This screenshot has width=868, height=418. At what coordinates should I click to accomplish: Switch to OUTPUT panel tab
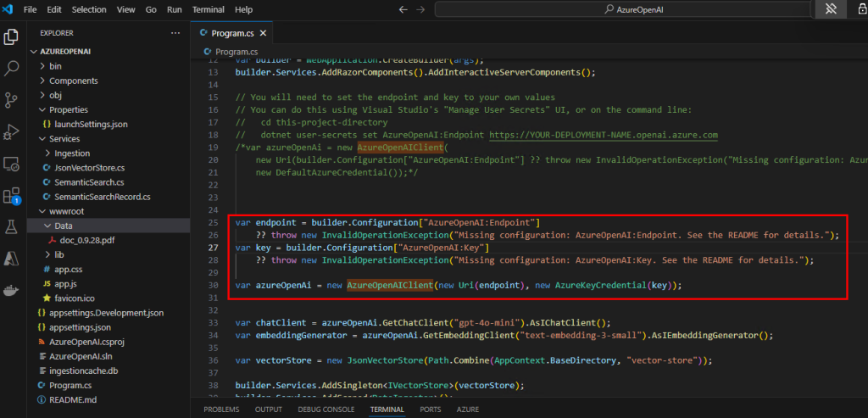pyautogui.click(x=269, y=410)
